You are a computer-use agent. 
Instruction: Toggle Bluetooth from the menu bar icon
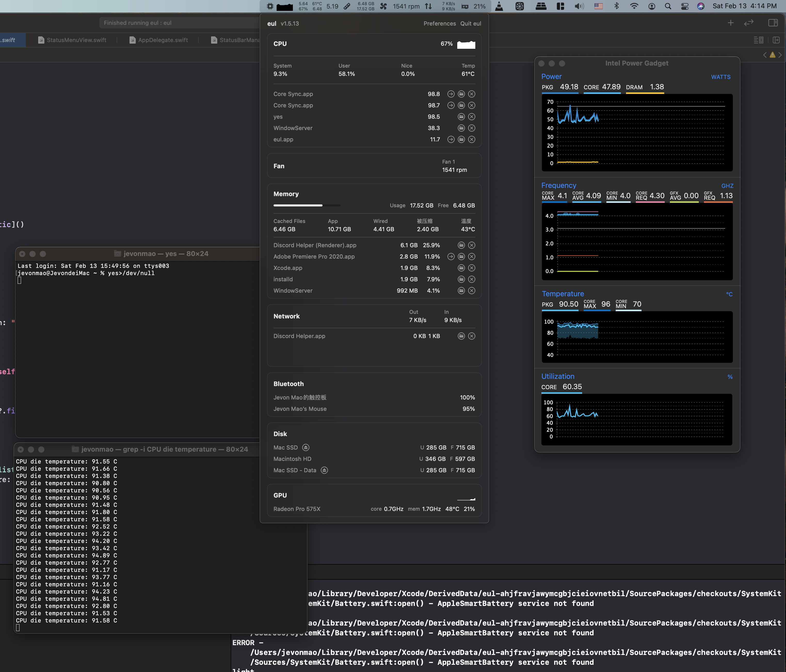tap(616, 6)
